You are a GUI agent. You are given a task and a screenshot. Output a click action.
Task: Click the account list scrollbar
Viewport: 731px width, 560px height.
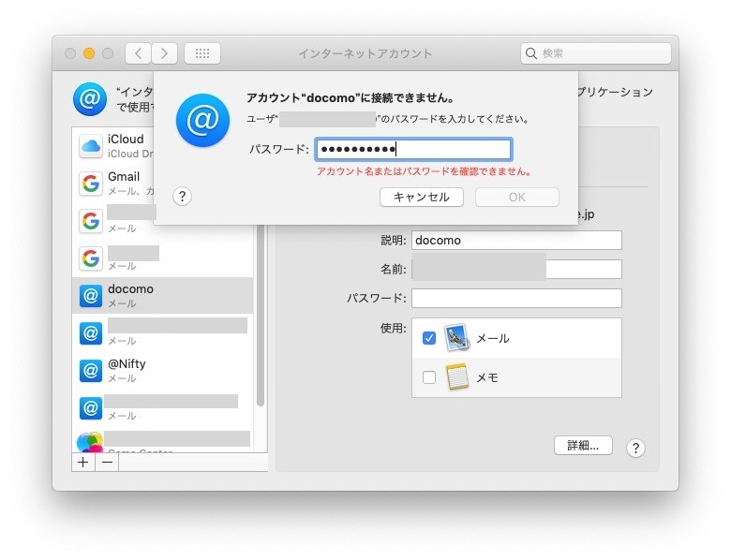[261, 316]
